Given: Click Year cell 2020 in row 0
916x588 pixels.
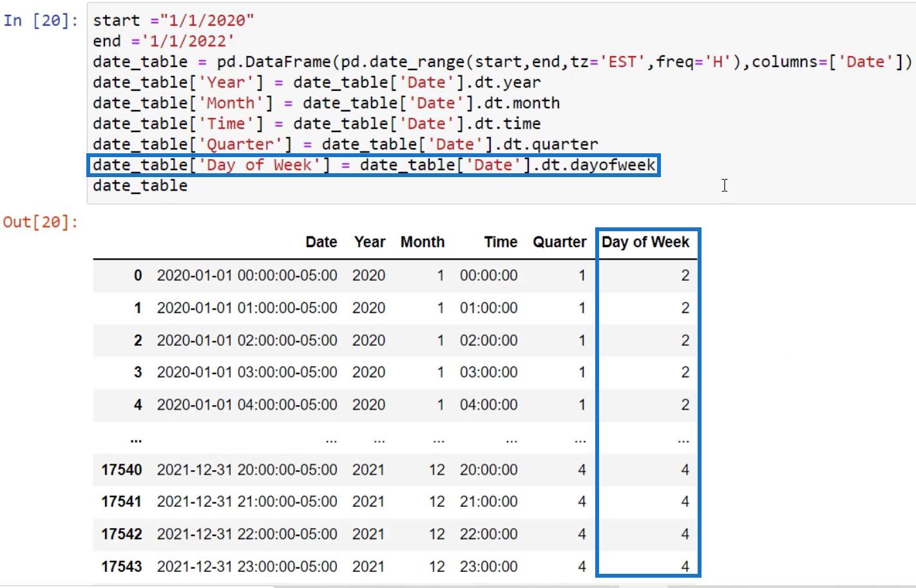Looking at the screenshot, I should [x=369, y=276].
